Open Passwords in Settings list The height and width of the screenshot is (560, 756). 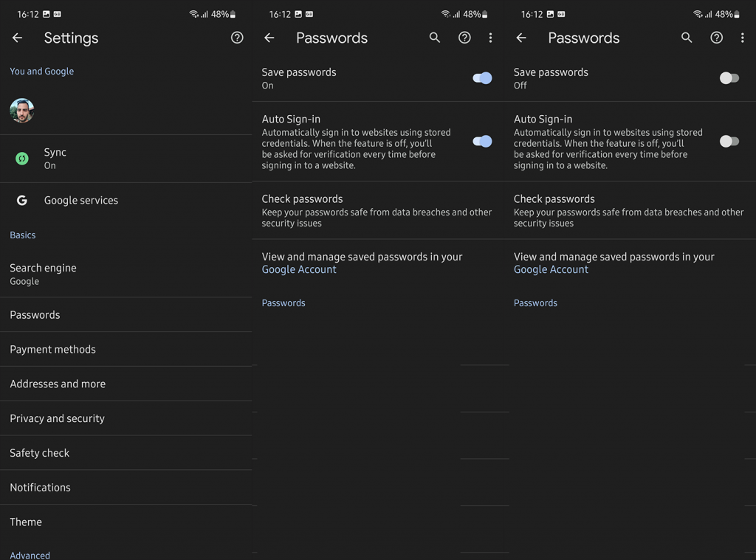pyautogui.click(x=126, y=315)
